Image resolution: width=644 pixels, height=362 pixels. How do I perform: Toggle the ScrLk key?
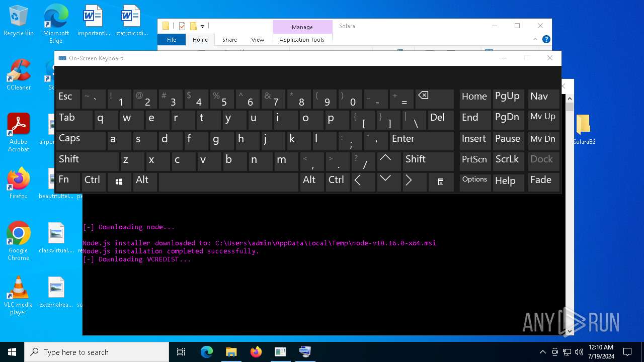tap(508, 161)
